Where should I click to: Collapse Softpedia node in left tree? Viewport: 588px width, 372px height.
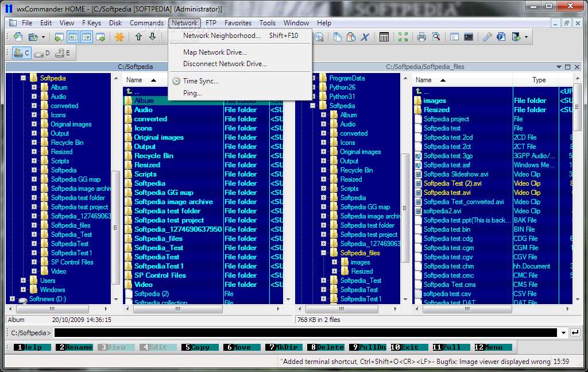click(23, 78)
